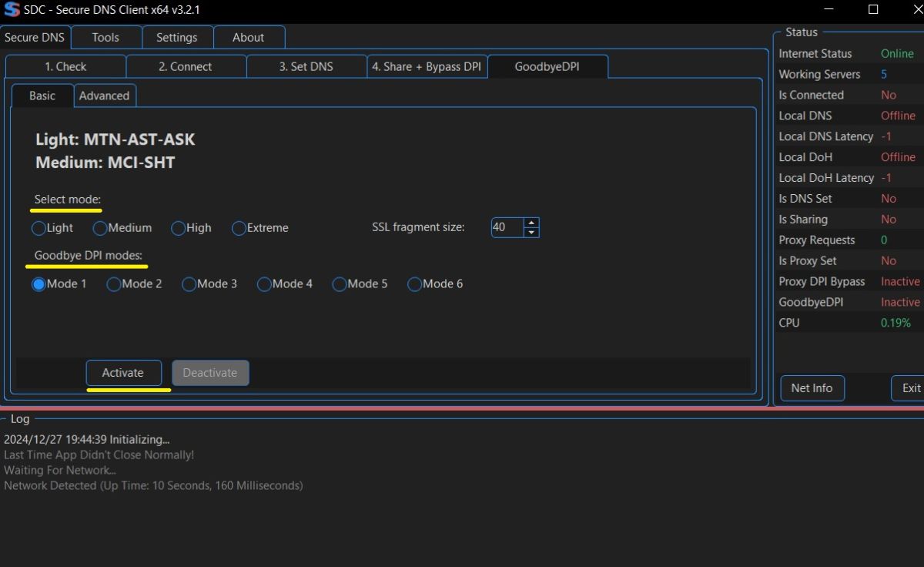Pick the Extreme mode radio button
Screen dimensions: 924x567
pos(239,228)
